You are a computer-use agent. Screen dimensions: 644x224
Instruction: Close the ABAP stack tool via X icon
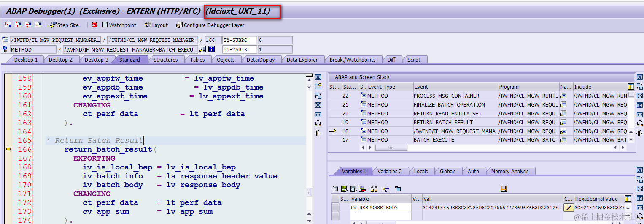click(x=640, y=77)
